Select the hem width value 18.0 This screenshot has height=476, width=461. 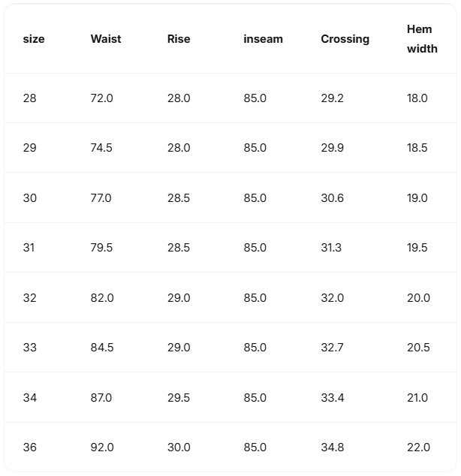(x=417, y=98)
